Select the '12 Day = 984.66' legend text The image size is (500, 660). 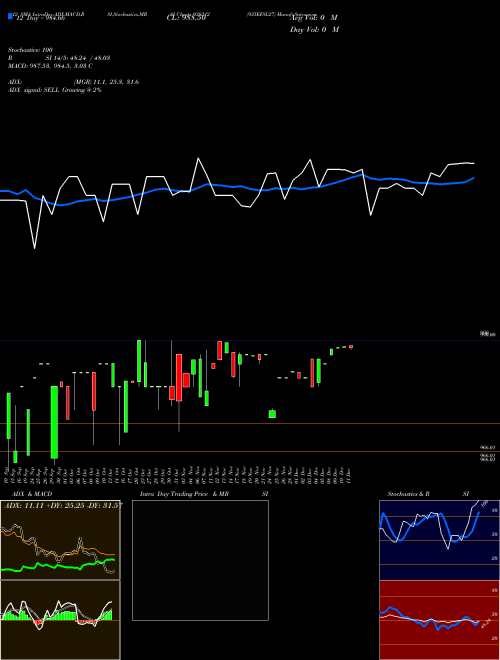point(40,18)
